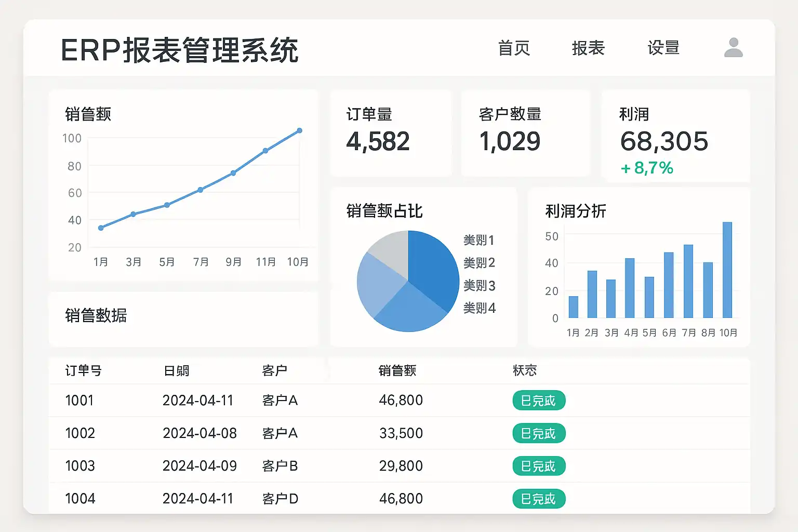Select the 订单量 4,582 card
798x532 pixels.
point(391,132)
